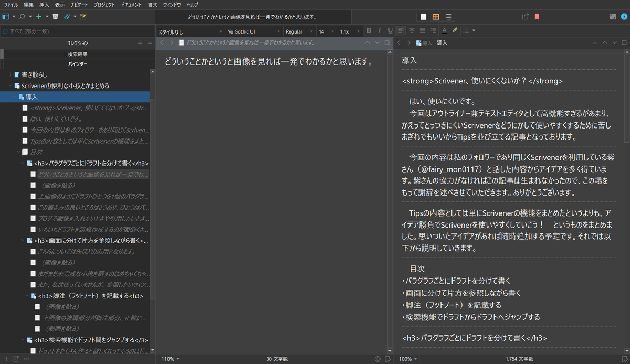The image size is (630, 364).
Task: Open font weight dropdown Regular
Action: [300, 31]
